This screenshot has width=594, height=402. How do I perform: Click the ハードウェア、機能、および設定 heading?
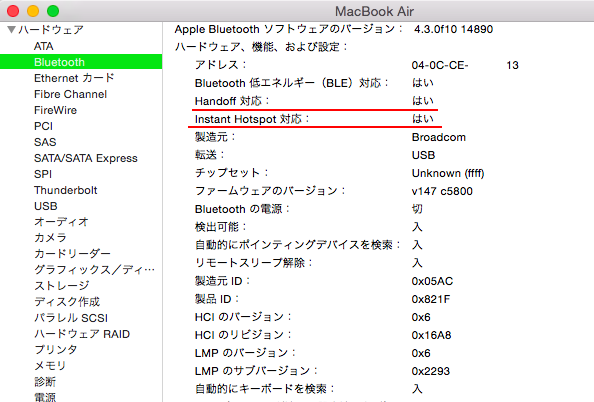[261, 47]
